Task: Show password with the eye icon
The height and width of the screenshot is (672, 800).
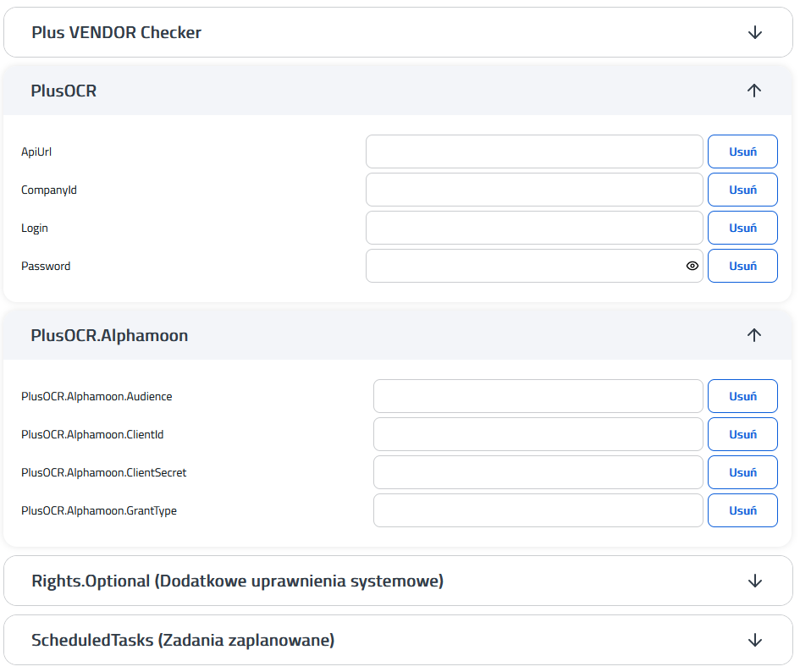Action: click(692, 266)
